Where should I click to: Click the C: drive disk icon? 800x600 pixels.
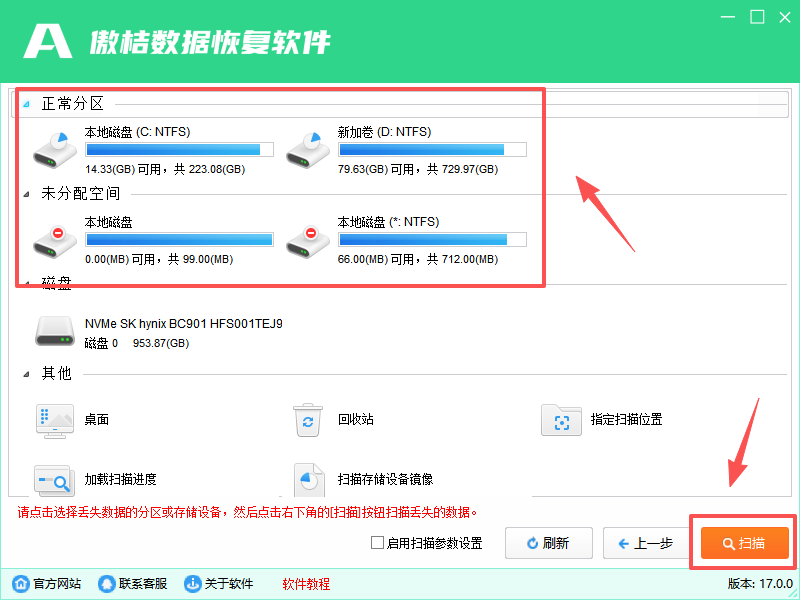tap(55, 148)
